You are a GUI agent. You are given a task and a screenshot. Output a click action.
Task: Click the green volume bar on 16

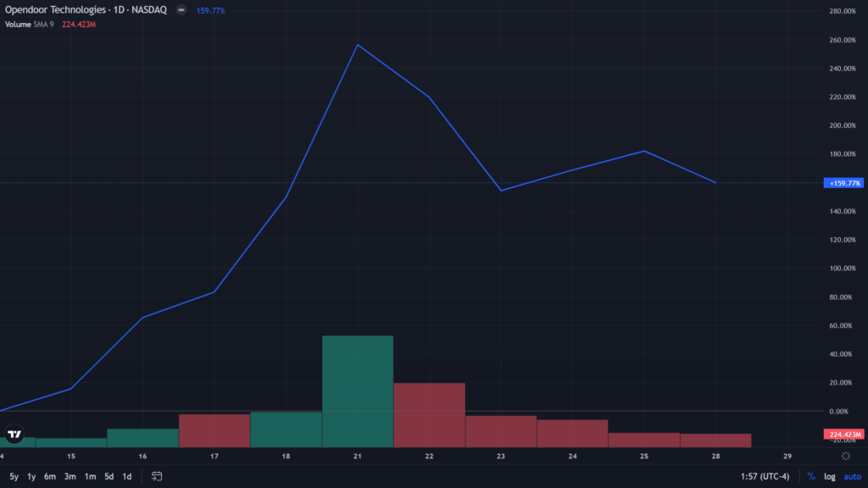pos(142,438)
